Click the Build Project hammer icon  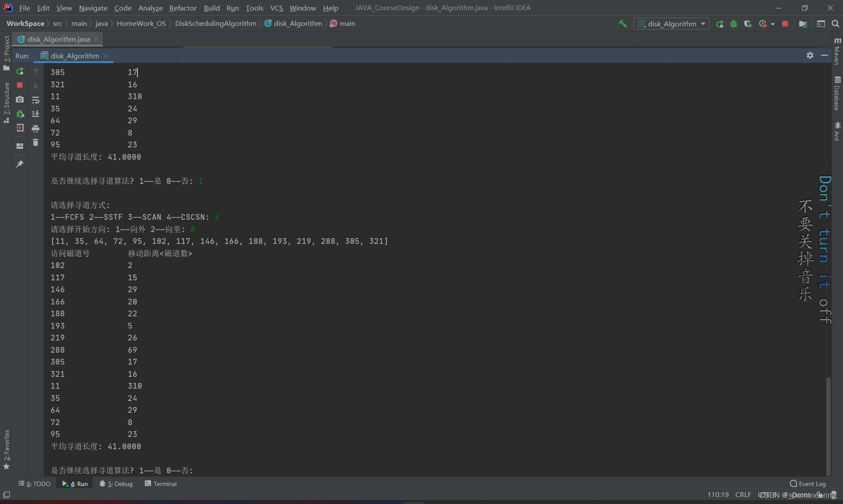pyautogui.click(x=623, y=24)
